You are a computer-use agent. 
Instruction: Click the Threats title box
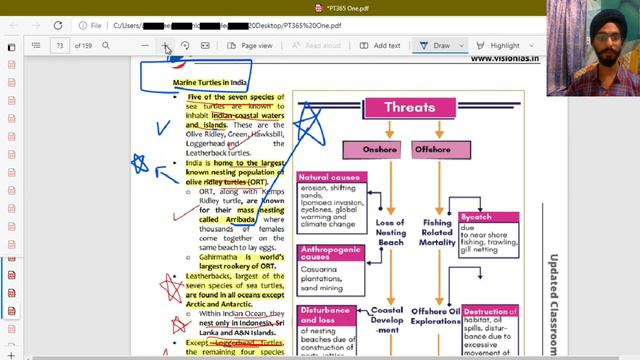(410, 107)
